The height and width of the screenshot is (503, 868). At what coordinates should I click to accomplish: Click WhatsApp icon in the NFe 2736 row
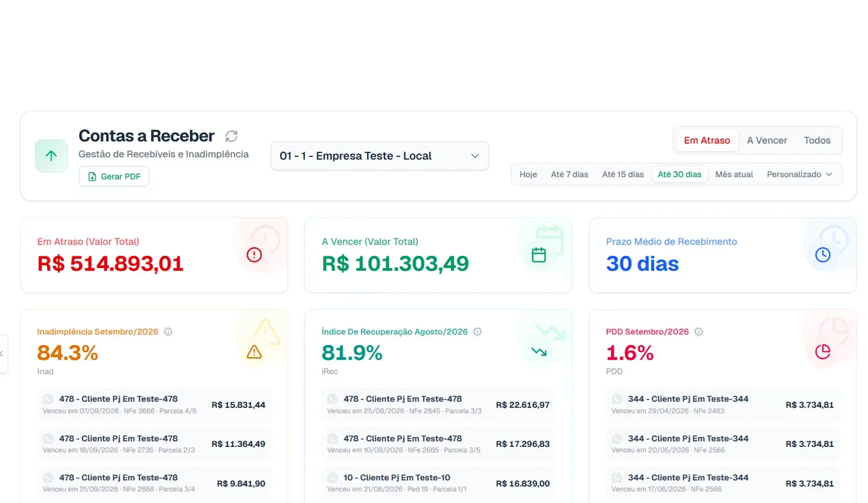pos(49,439)
